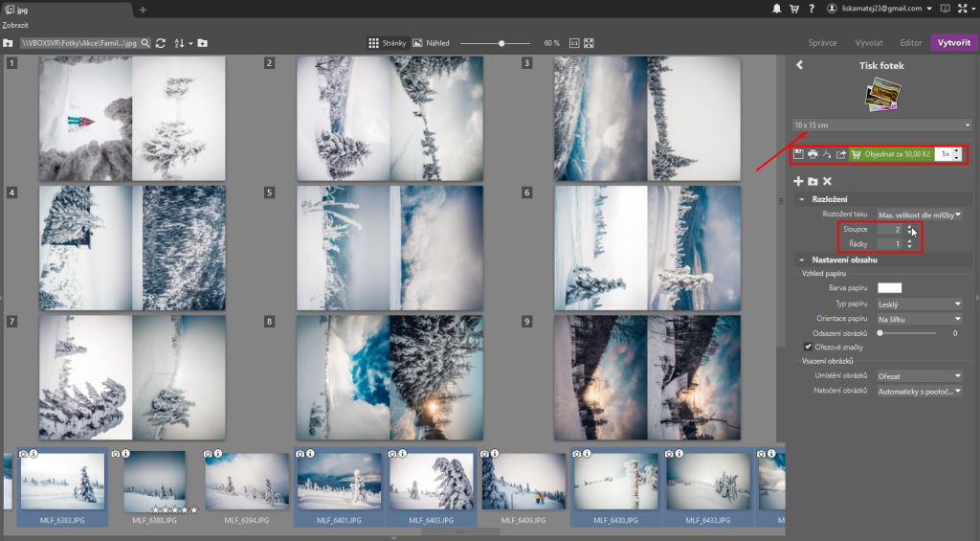The image size is (980, 541).
Task: Click the printer icon
Action: pos(813,154)
